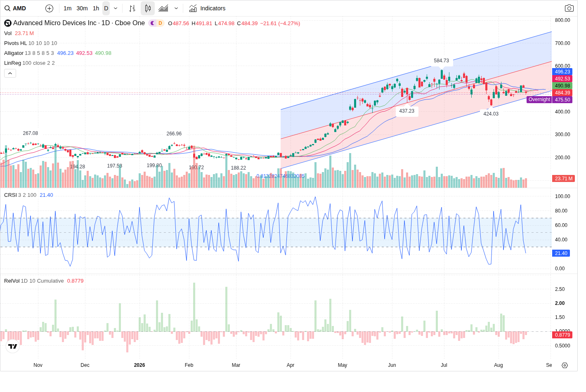
Task: Collapse the indicator legend with the chevron
Action: coord(10,73)
